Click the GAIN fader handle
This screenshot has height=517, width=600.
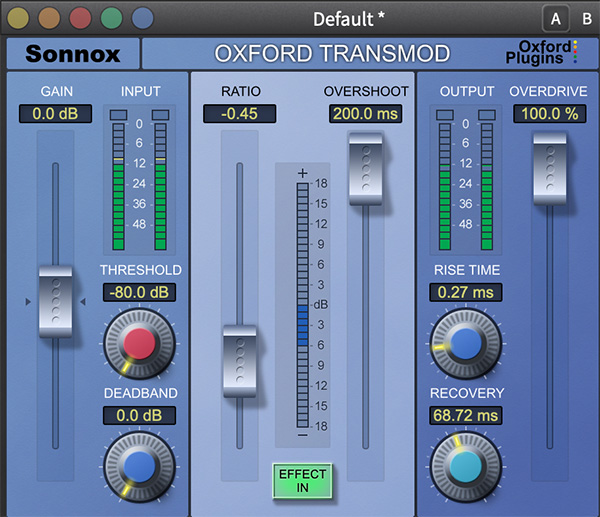[55, 302]
